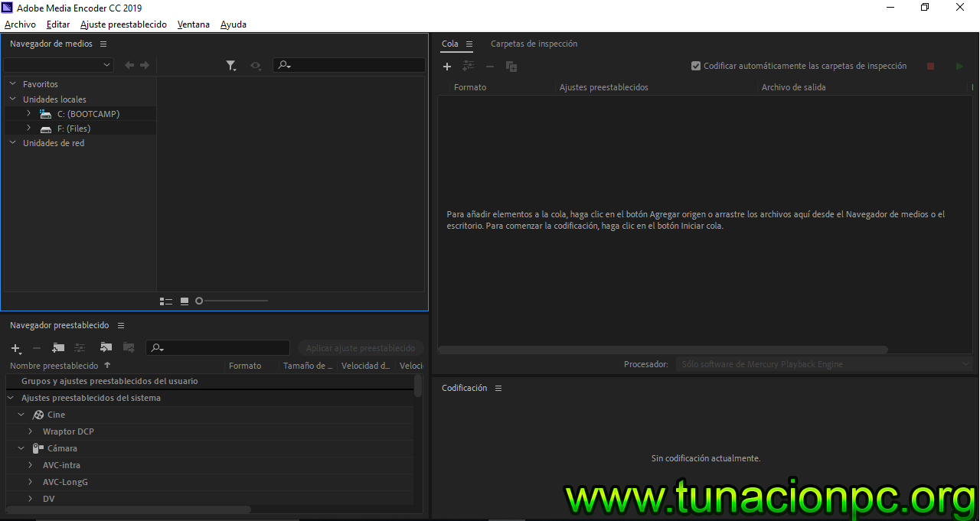The height and width of the screenshot is (521, 980).
Task: Collapse Unidades locales section
Action: [13, 99]
